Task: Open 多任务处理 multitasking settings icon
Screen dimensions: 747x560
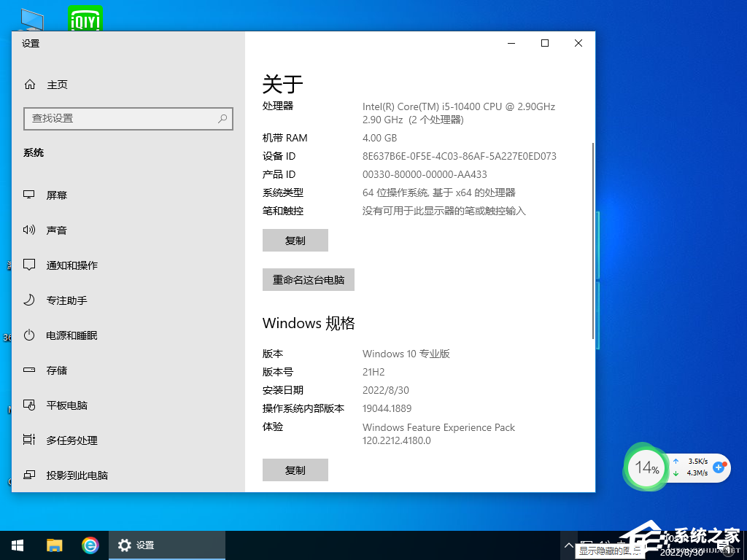Action: coord(30,440)
